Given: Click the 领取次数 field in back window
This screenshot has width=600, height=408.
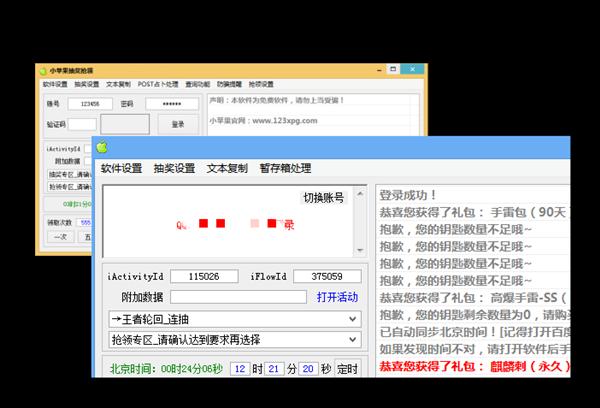Looking at the screenshot, I should 84,222.
